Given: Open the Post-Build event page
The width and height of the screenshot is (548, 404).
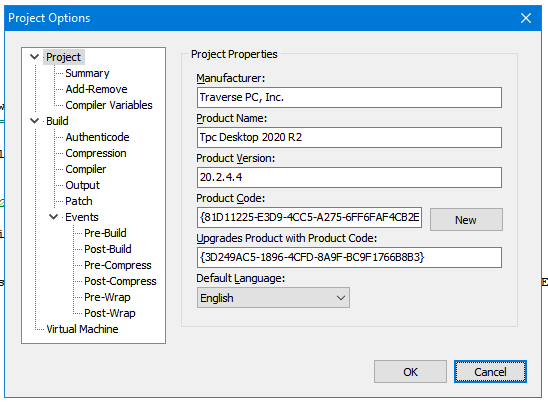Looking at the screenshot, I should coord(108,250).
